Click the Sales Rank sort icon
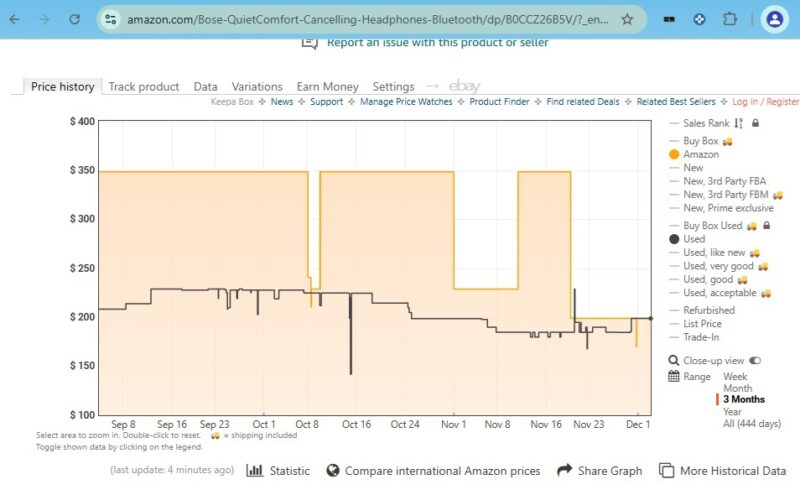This screenshot has width=800, height=495. pyautogui.click(x=738, y=123)
